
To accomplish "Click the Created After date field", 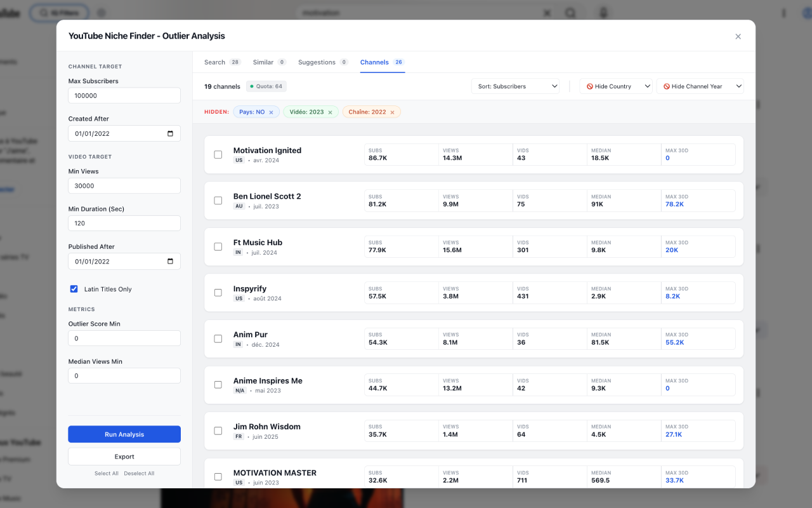I will click(124, 133).
